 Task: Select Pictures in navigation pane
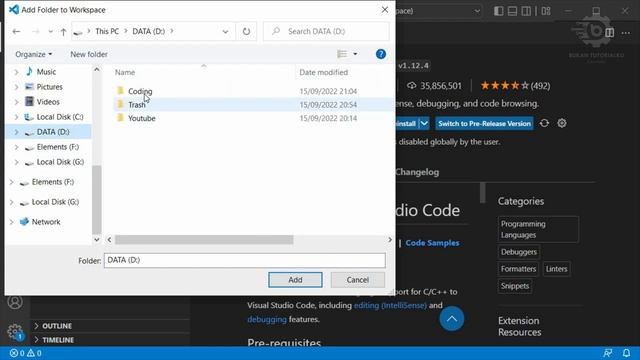(x=49, y=87)
